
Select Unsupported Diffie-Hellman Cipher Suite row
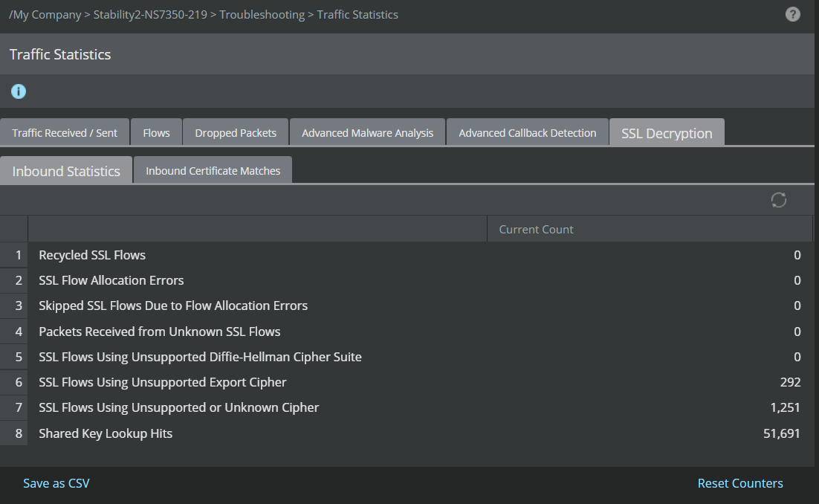[x=407, y=357]
